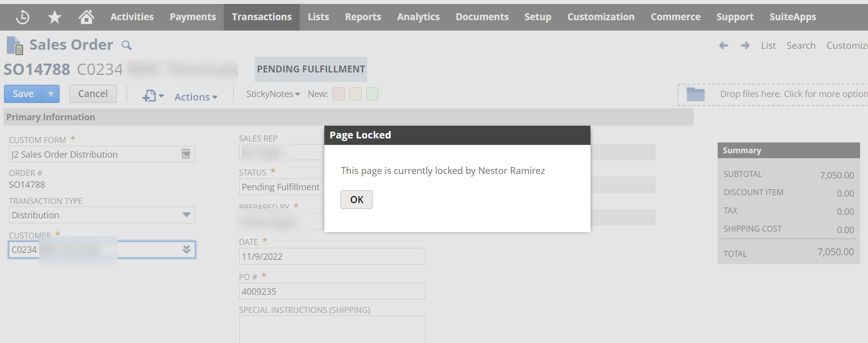Expand the Transaction Type dropdown
Image resolution: width=868 pixels, height=343 pixels.
coord(186,215)
